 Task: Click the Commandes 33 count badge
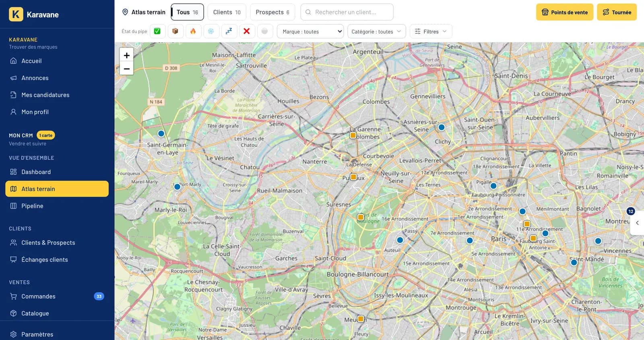(x=99, y=296)
